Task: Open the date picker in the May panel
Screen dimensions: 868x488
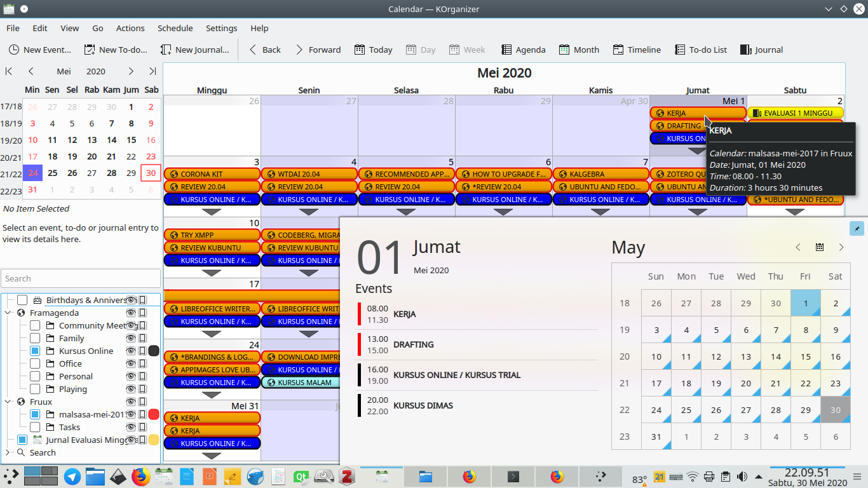Action: pos(819,247)
